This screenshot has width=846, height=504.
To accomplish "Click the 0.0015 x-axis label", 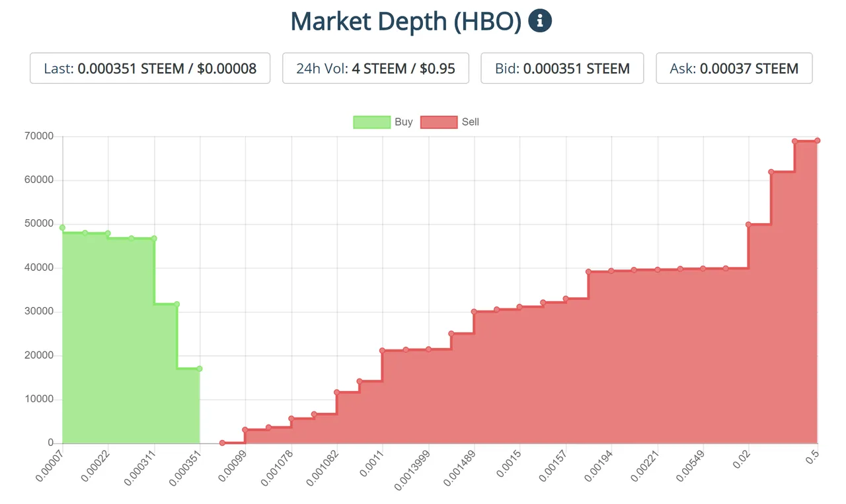I will (508, 462).
